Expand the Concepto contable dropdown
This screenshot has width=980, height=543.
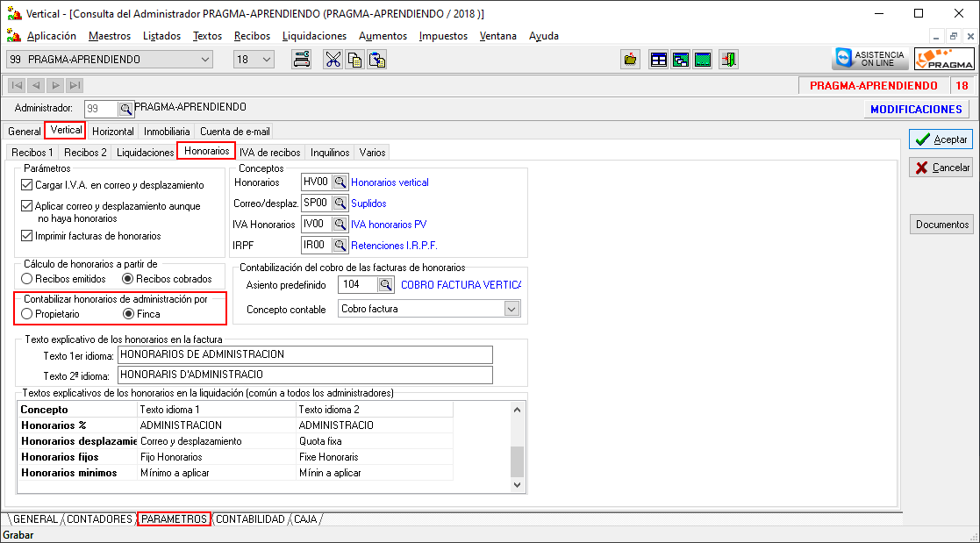click(511, 309)
